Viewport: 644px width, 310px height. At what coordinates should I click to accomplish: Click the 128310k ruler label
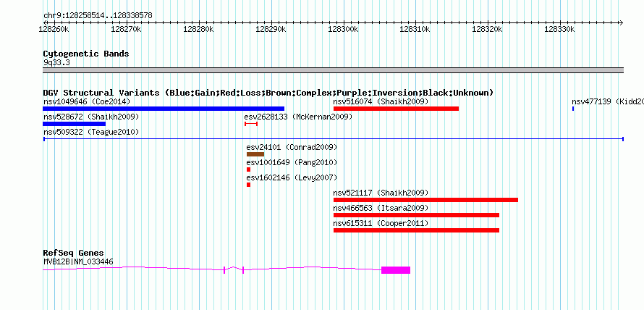(x=415, y=30)
